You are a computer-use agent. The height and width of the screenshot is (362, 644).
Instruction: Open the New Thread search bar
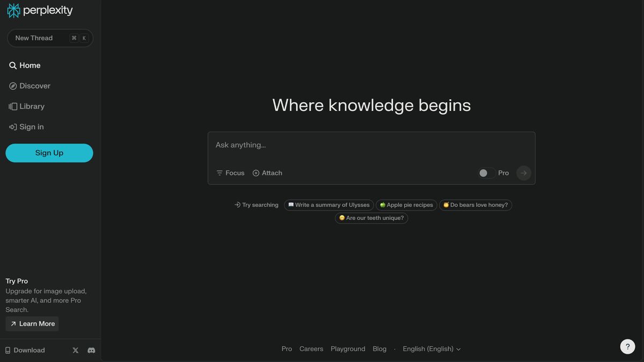pyautogui.click(x=50, y=38)
